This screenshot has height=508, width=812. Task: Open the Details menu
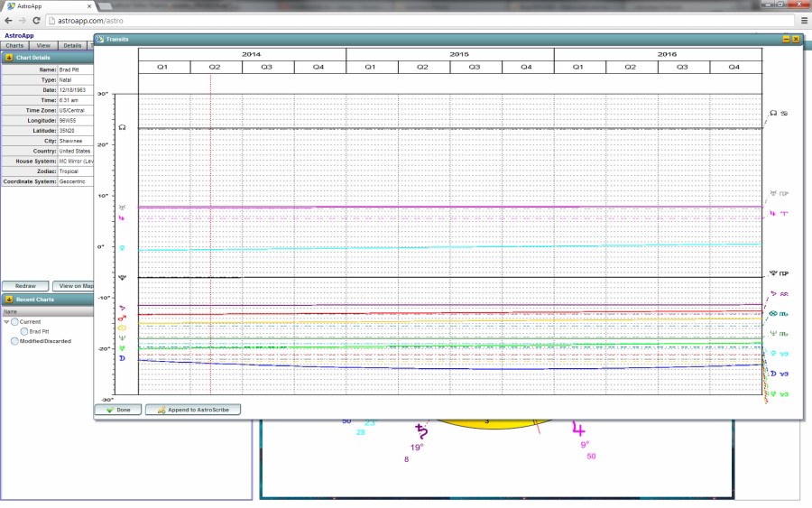tap(72, 45)
